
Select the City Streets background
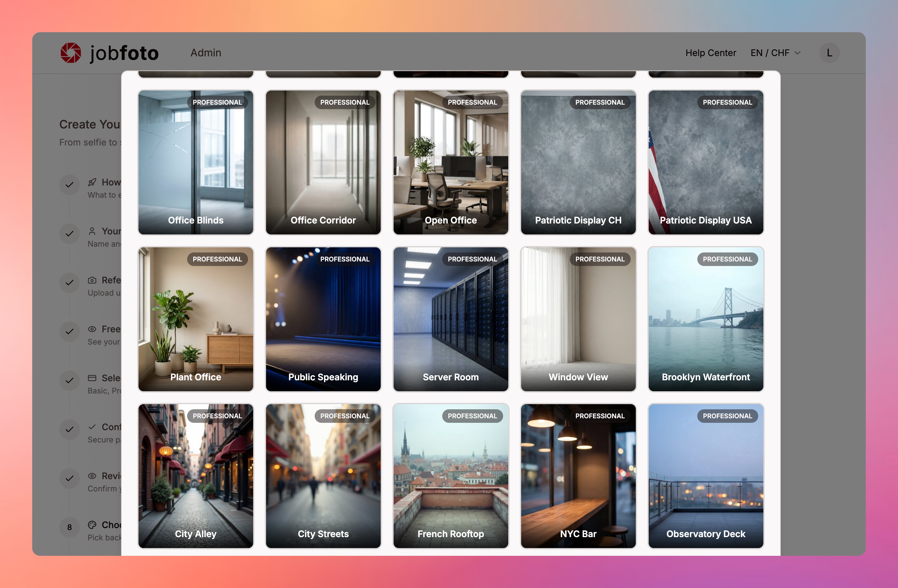pos(323,476)
